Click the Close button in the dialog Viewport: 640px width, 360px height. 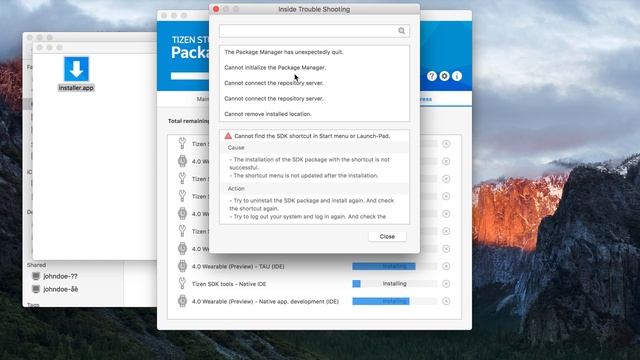(387, 237)
